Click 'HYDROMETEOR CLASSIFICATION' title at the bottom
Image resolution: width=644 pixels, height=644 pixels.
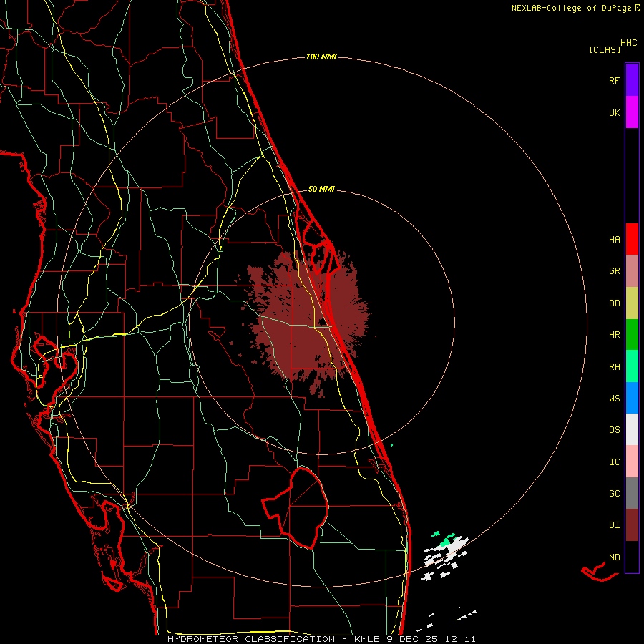(251, 639)
